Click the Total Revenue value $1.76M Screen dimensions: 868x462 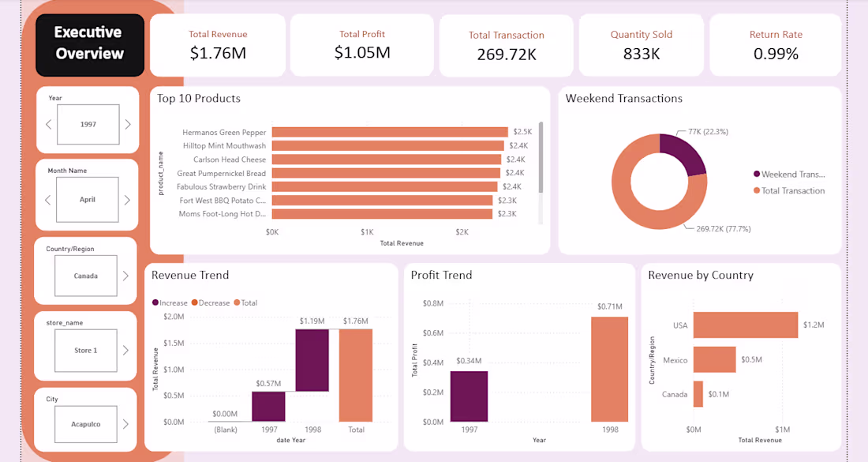click(x=218, y=53)
